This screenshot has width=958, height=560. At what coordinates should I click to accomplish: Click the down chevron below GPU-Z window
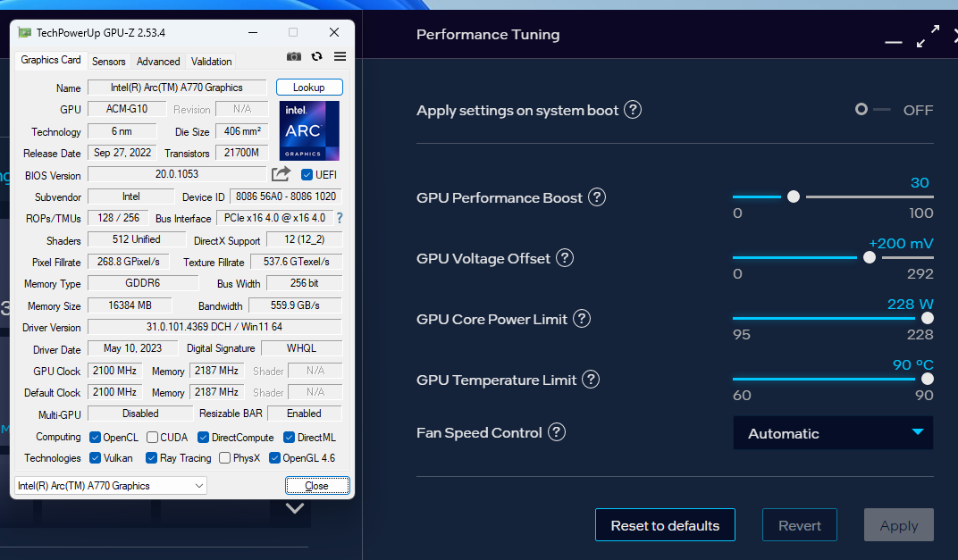295,508
